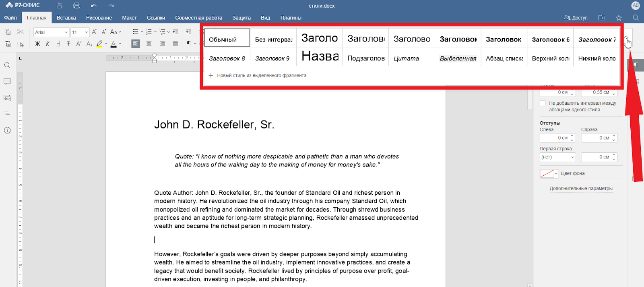Check Не добавлять интервал между абзацами

tap(543, 103)
